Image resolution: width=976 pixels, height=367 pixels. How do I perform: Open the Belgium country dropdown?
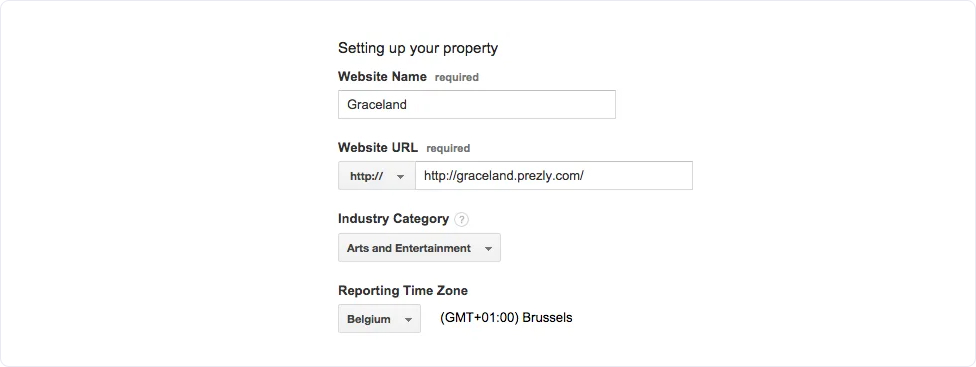point(379,318)
